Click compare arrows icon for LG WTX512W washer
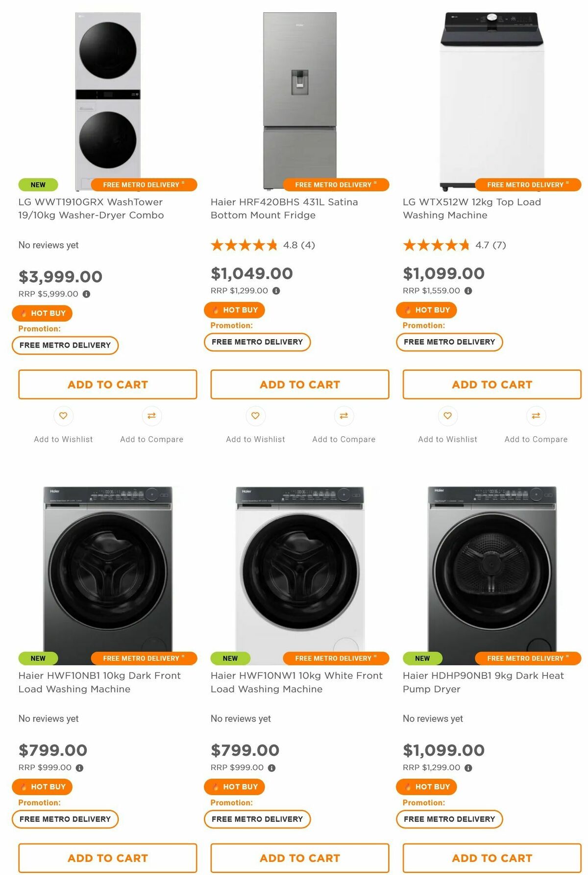This screenshot has width=588, height=875. tap(536, 416)
